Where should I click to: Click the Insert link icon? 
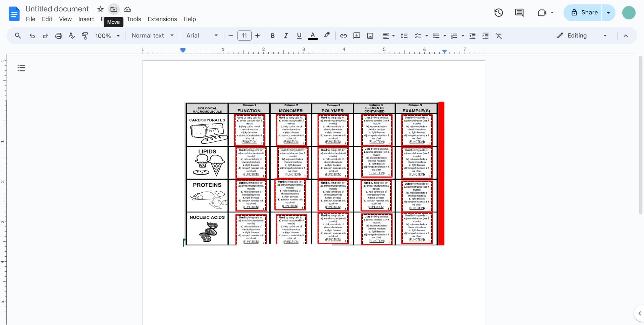(343, 36)
